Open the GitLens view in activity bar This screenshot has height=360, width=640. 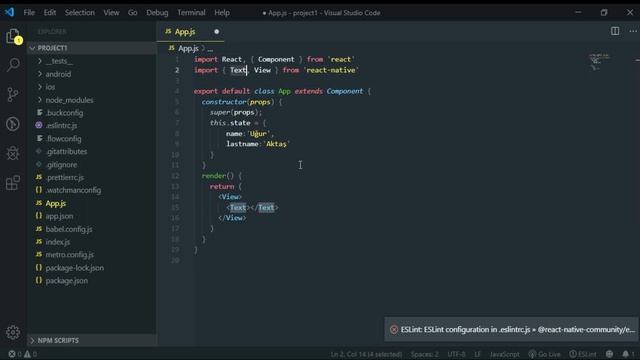coord(13,124)
